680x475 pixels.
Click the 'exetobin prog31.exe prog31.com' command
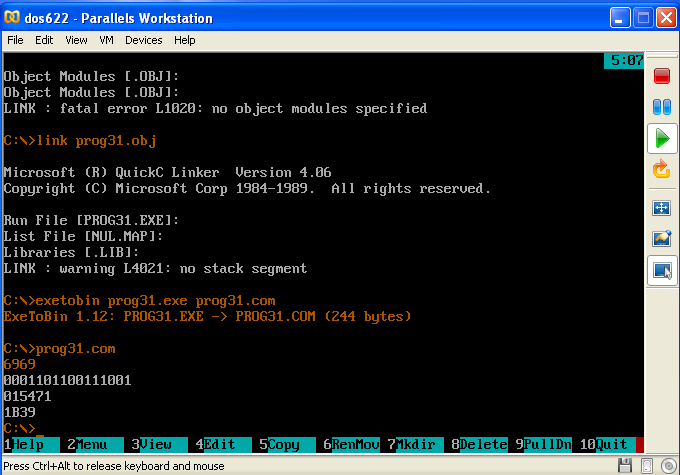(x=156, y=301)
